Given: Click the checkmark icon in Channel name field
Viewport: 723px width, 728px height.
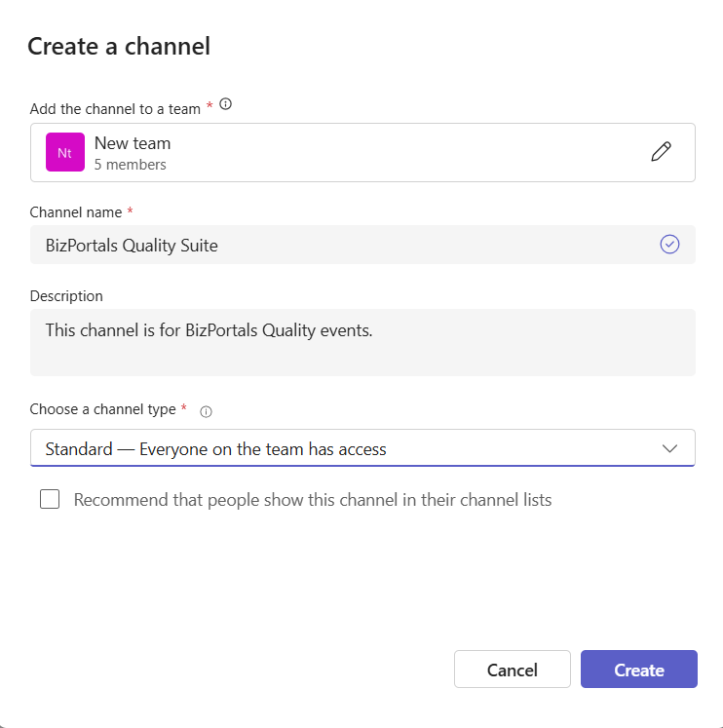Looking at the screenshot, I should pyautogui.click(x=669, y=245).
